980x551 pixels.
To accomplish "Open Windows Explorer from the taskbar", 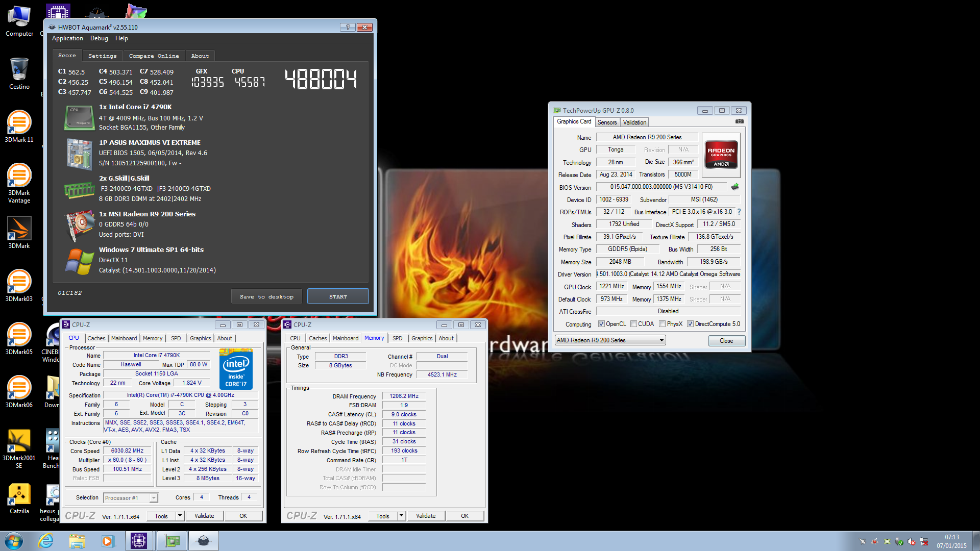I will [77, 541].
